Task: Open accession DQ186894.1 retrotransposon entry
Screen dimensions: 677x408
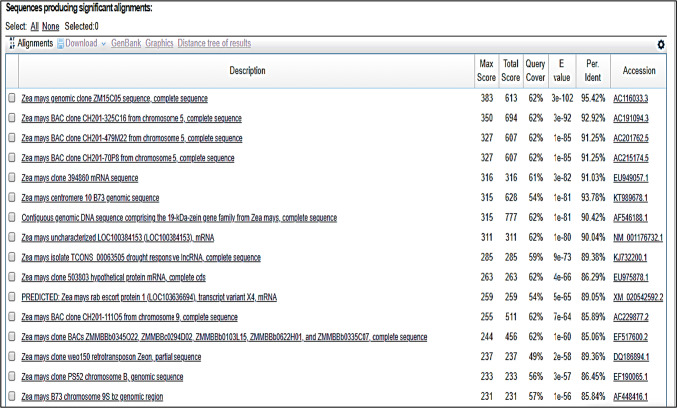Action: [x=639, y=357]
